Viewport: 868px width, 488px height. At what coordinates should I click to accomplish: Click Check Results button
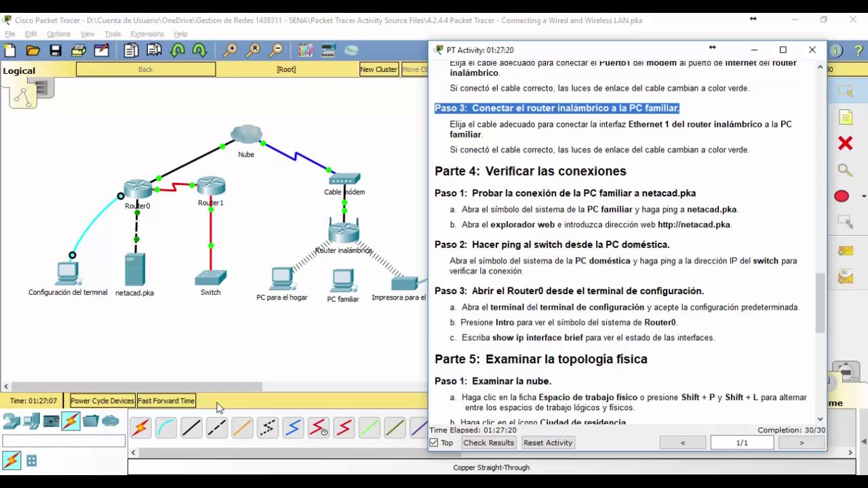pyautogui.click(x=488, y=443)
